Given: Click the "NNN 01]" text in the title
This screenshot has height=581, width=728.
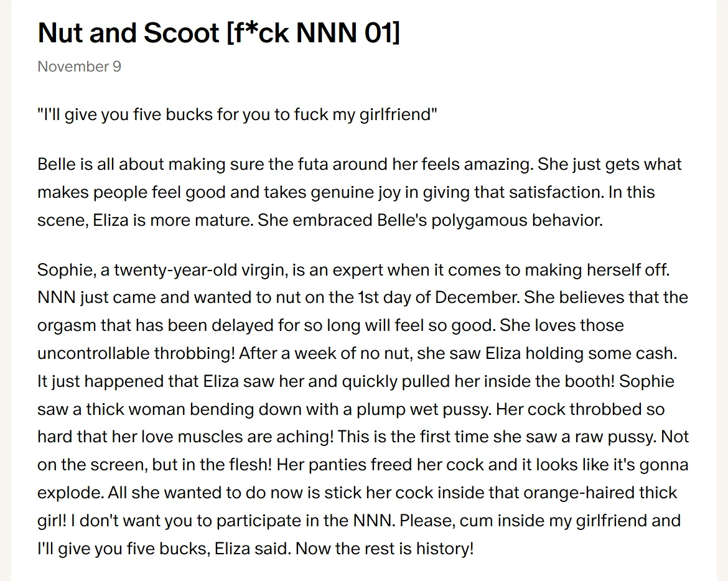Looking at the screenshot, I should click(x=347, y=32).
